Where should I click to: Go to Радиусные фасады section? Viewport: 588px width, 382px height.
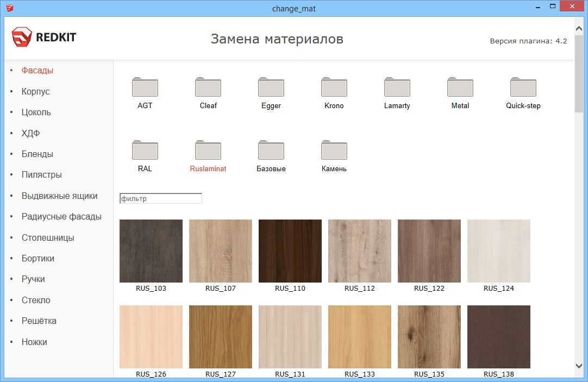click(x=61, y=217)
